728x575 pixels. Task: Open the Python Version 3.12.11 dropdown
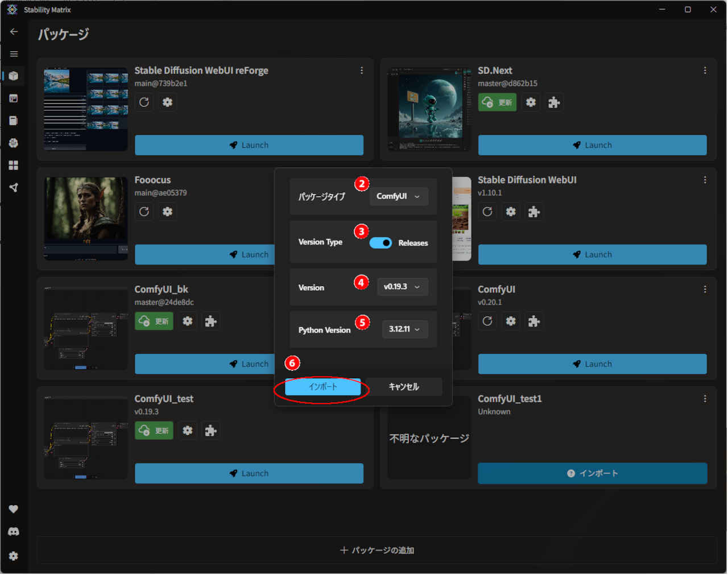click(x=405, y=329)
